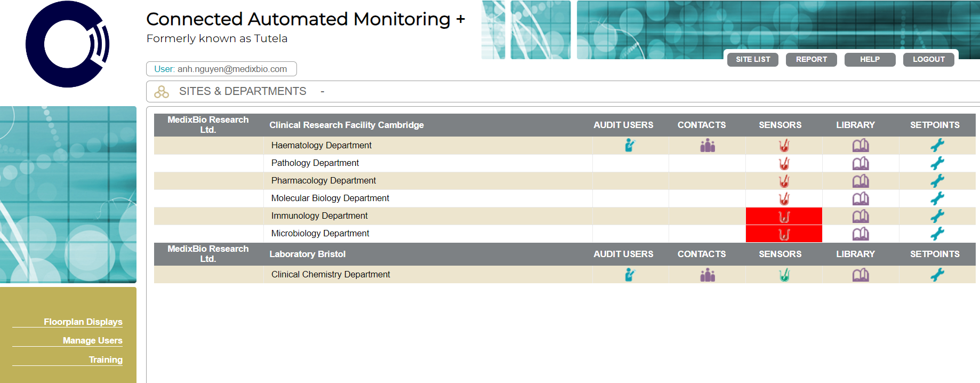The height and width of the screenshot is (383, 980).
Task: Open Setpoints wrench for Molecular Biology Department
Action: [x=937, y=198]
